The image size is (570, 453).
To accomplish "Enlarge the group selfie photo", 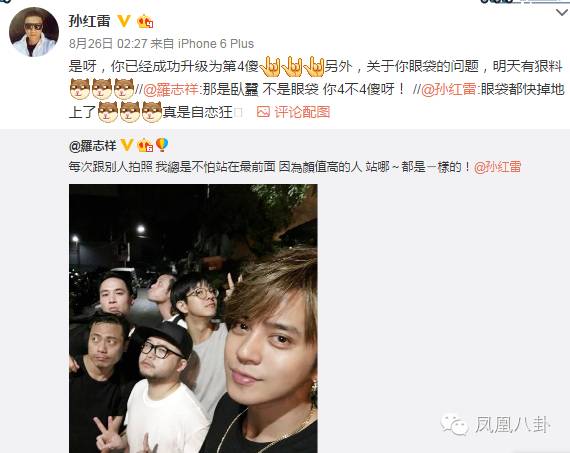I will click(x=193, y=318).
